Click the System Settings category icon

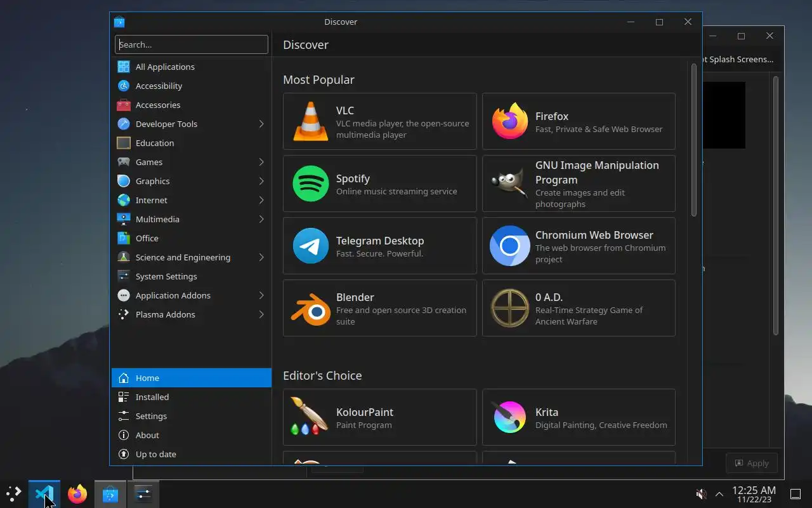[124, 276]
